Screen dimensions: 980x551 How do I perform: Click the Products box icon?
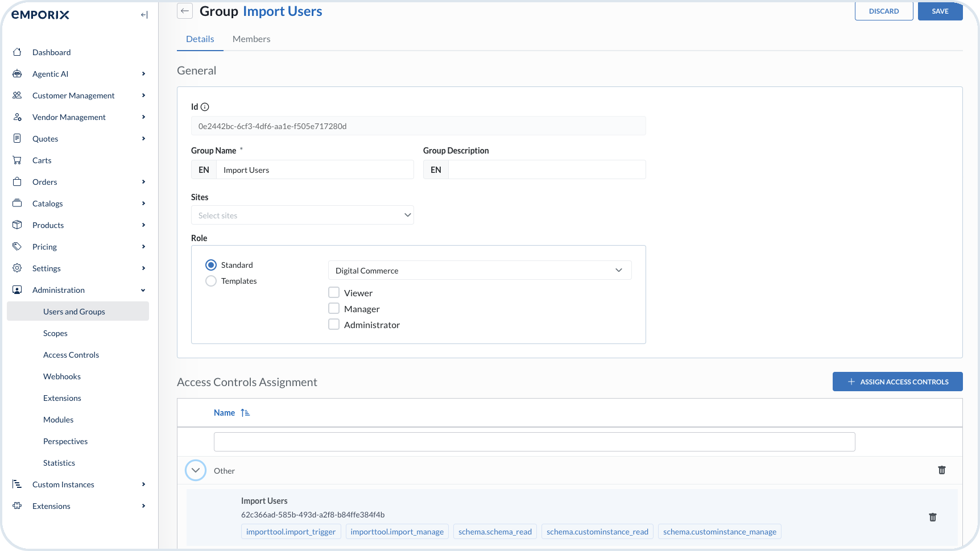coord(17,225)
